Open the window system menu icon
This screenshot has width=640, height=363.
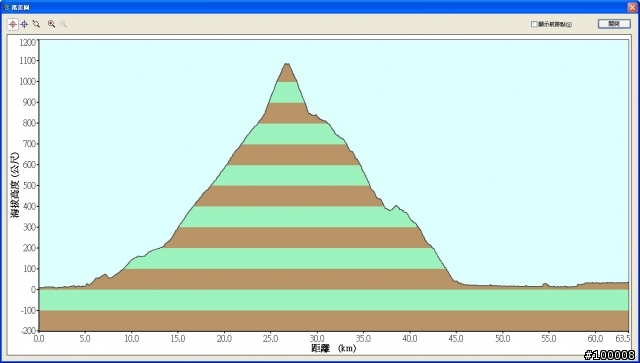click(6, 7)
